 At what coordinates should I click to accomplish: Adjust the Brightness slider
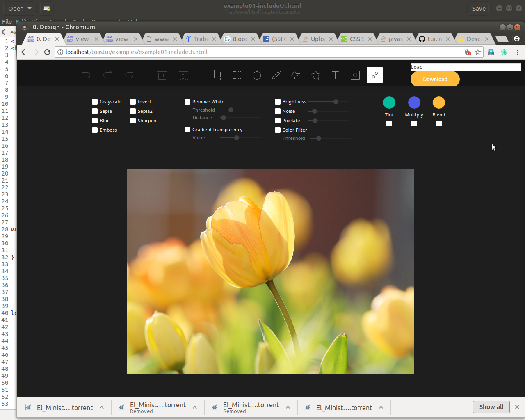pos(336,101)
